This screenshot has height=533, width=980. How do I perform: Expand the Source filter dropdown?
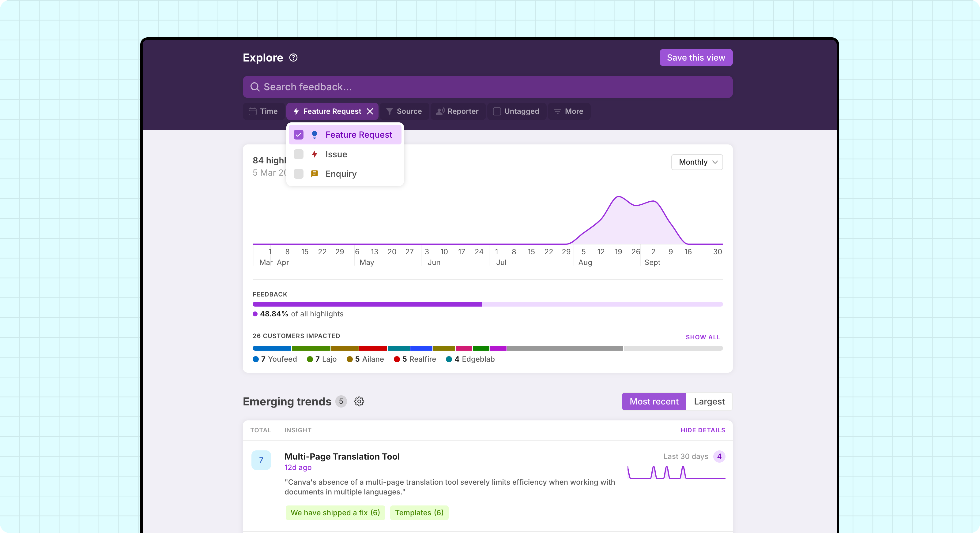point(404,111)
